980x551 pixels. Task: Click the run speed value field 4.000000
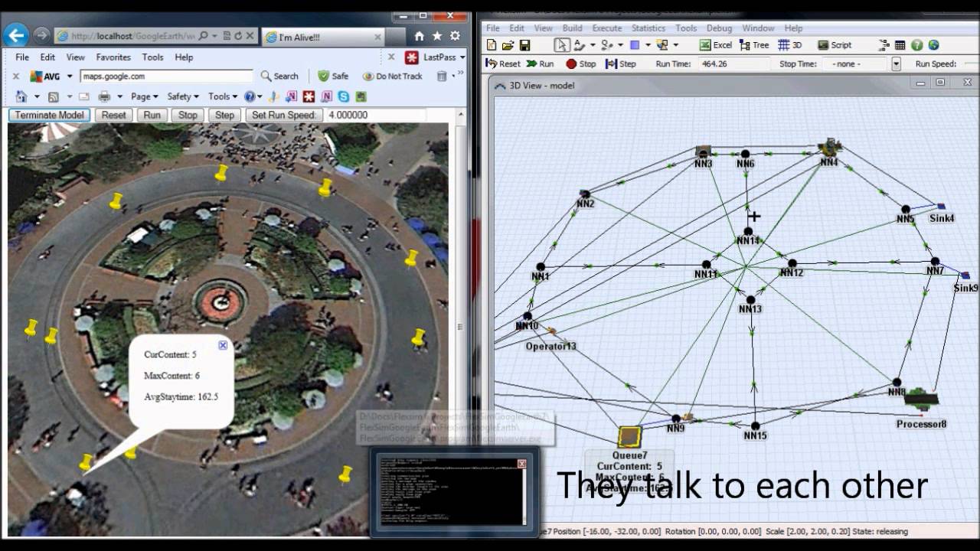[x=375, y=115]
